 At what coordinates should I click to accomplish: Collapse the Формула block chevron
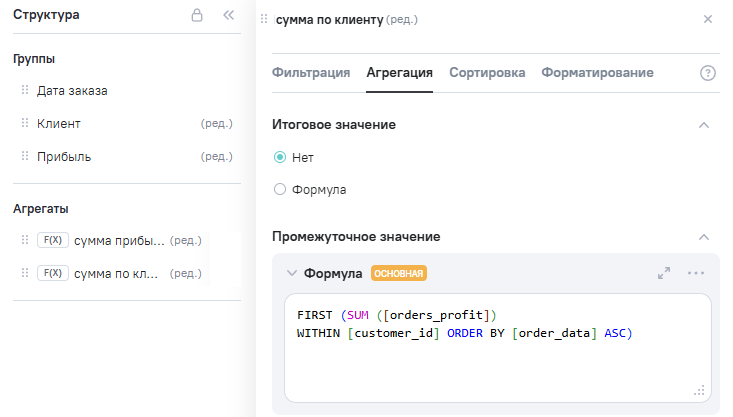(291, 273)
